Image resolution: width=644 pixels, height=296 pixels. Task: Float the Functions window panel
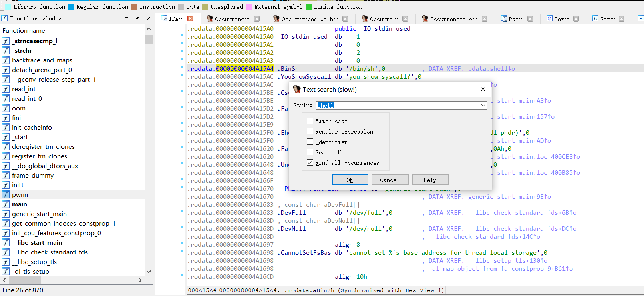tap(137, 18)
